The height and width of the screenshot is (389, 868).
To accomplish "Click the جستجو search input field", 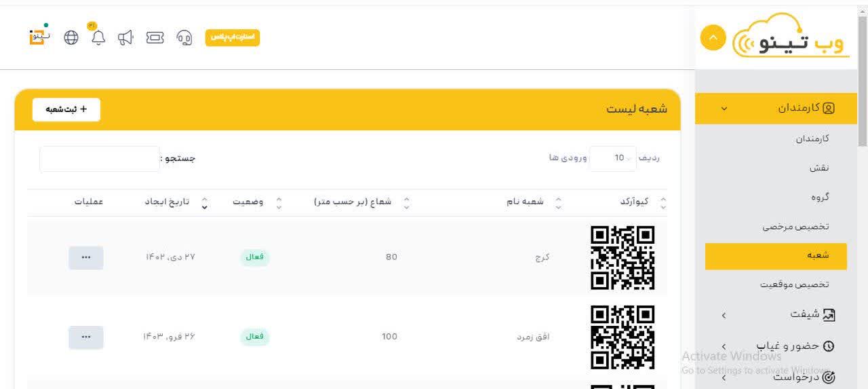I will pyautogui.click(x=100, y=159).
